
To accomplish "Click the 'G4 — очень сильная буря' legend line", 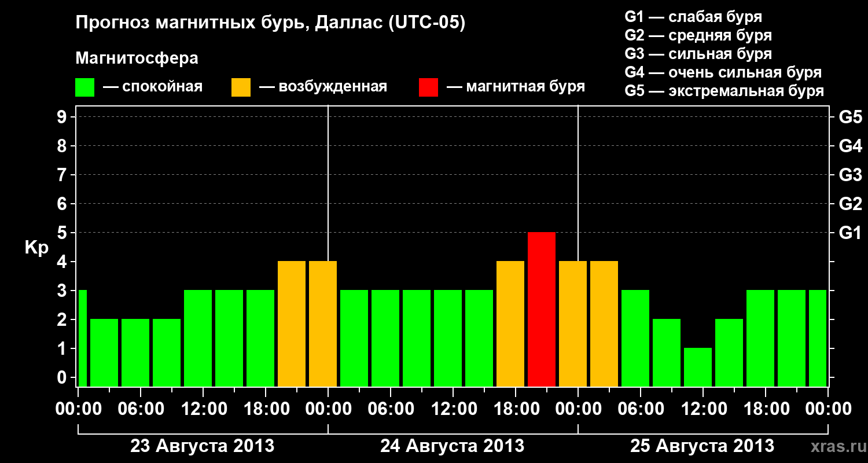I will [723, 72].
